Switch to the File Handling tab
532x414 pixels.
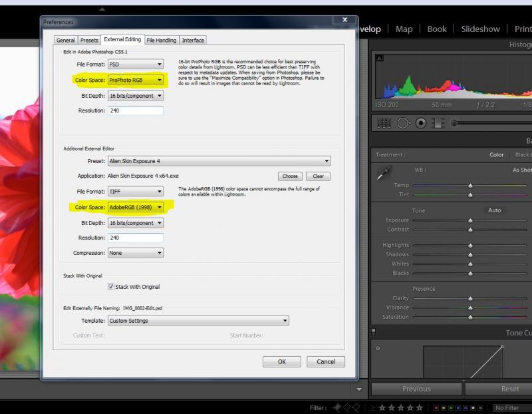coord(162,40)
